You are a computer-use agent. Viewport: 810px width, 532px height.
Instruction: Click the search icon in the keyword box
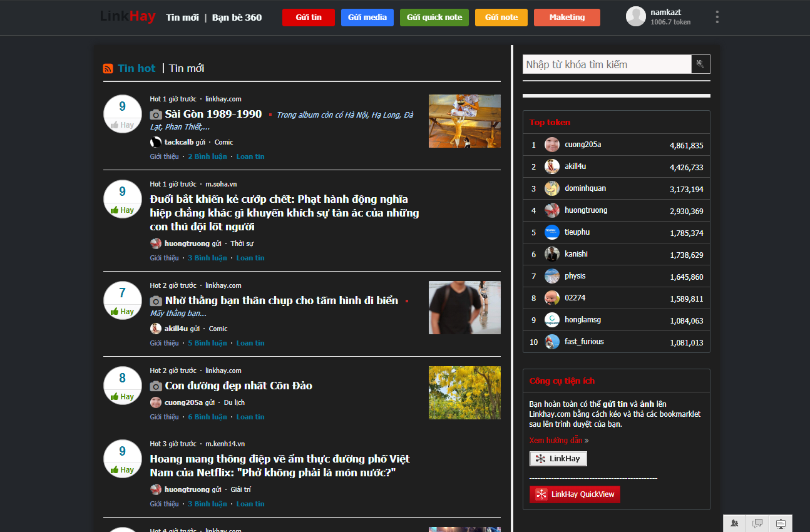[700, 64]
